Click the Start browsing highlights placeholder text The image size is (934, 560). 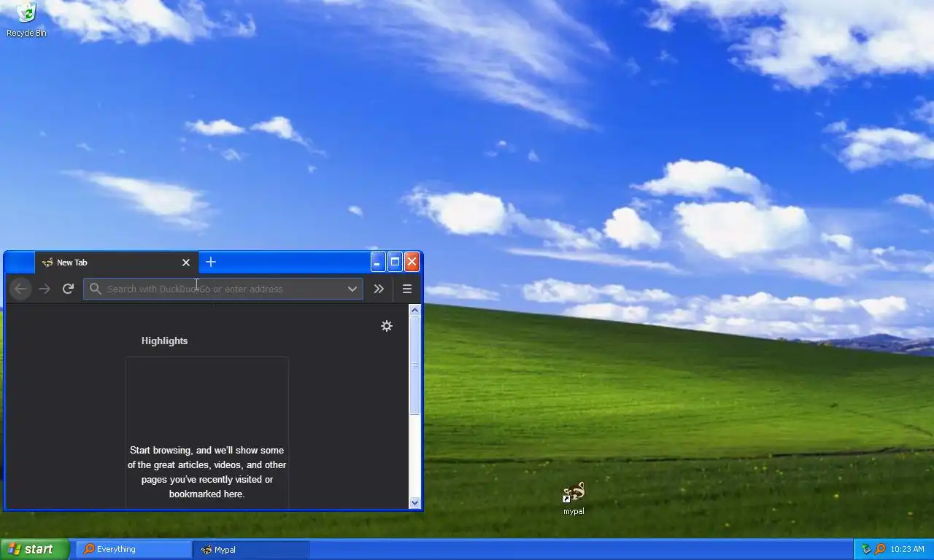(207, 472)
